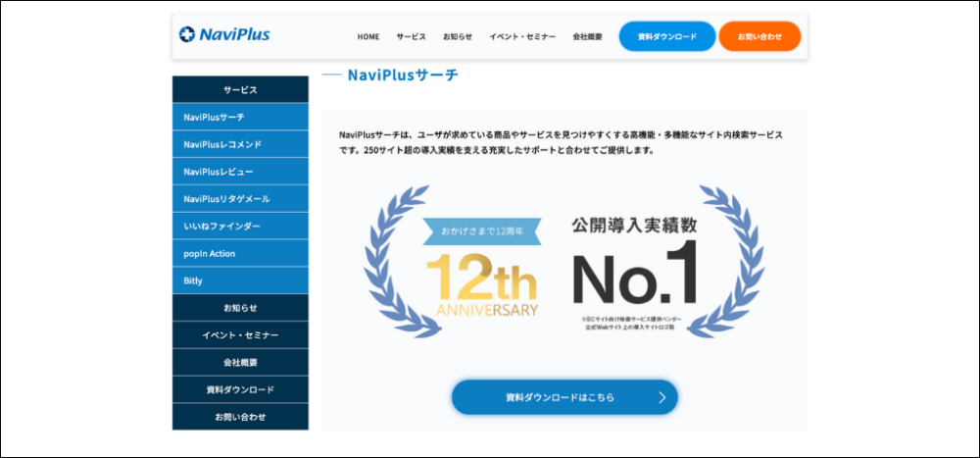Open イベント・セミナー in the top navigation
980x458 pixels.
(522, 37)
